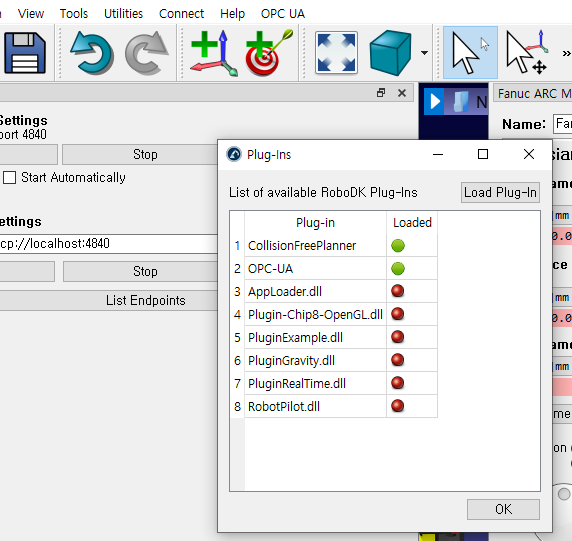
Task: Click the Plug-in column header
Action: [315, 223]
